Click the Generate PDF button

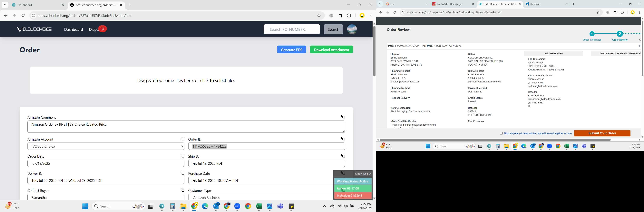coord(291,49)
